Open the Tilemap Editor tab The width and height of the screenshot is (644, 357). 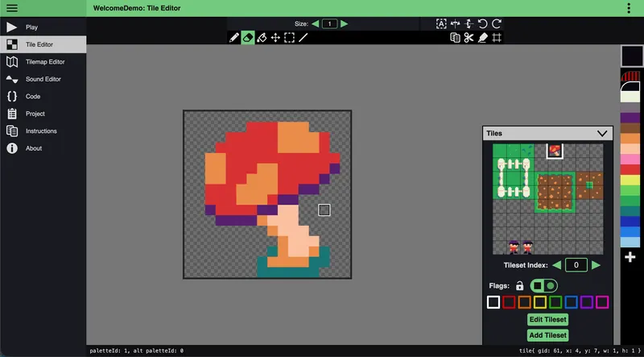[44, 61]
